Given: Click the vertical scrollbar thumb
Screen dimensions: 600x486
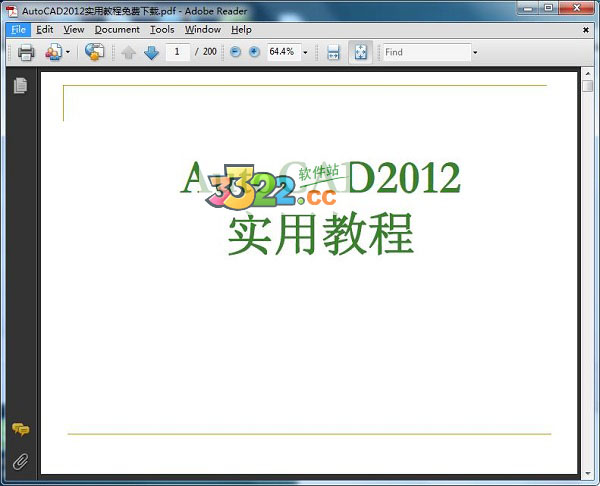Looking at the screenshot, I should click(587, 86).
